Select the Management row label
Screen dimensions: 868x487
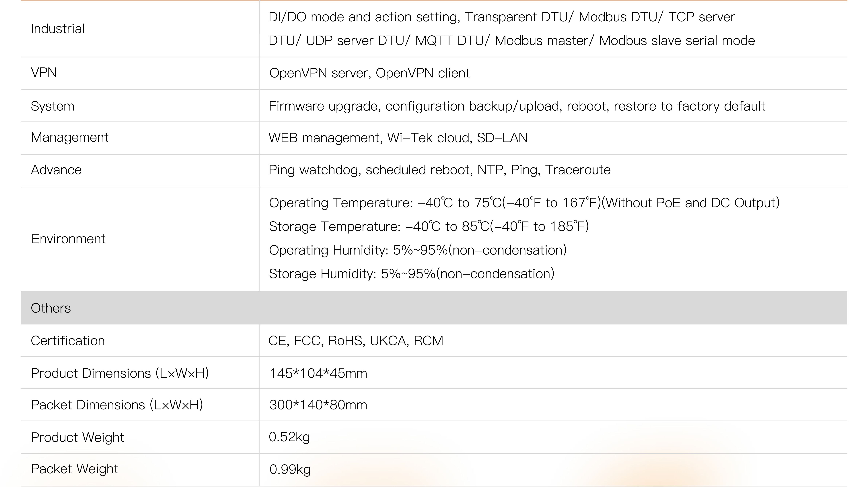point(69,137)
